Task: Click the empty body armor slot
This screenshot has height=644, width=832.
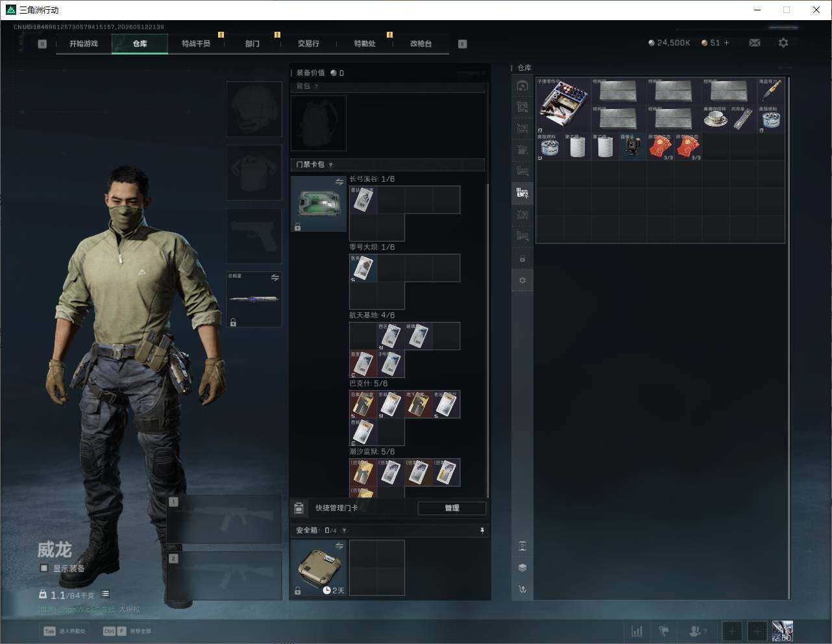Action: pyautogui.click(x=254, y=172)
